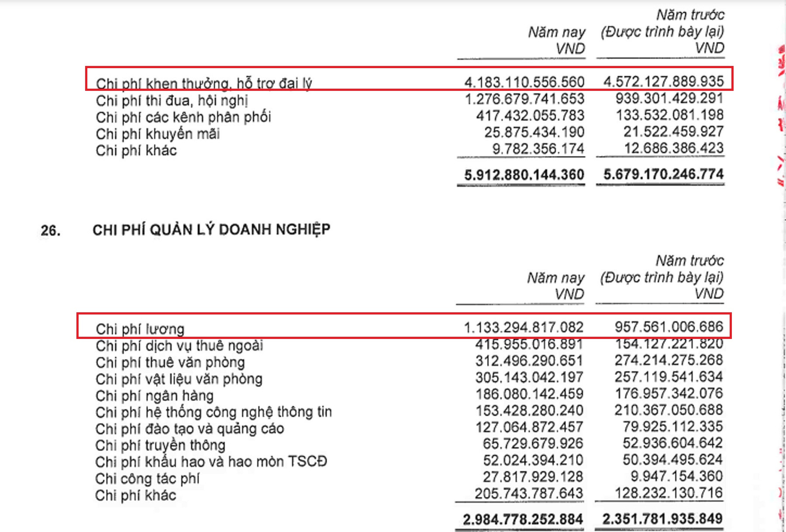The image size is (786, 532).
Task: Select the 'Chi phí khuyến mãi' row label
Action: coord(158,134)
